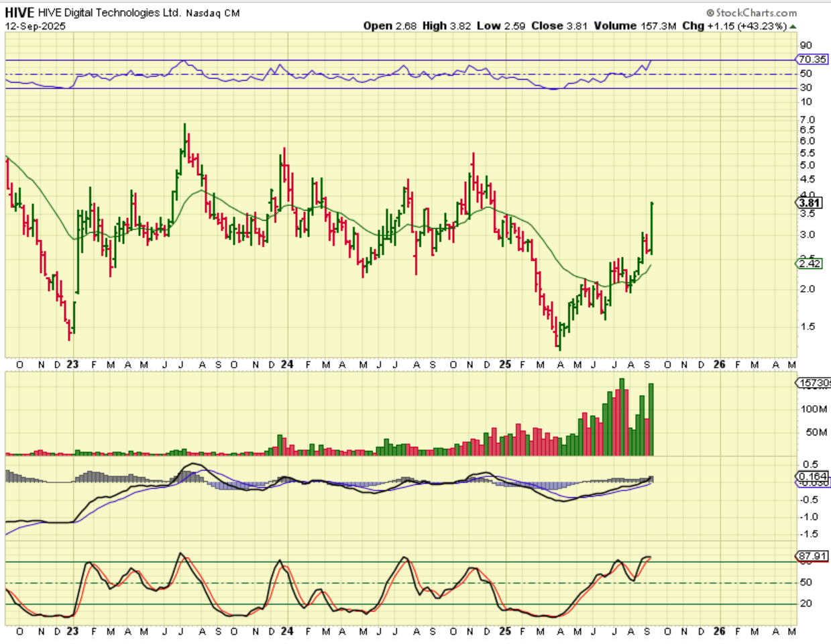831x644 pixels.
Task: Click the High 3.82 value
Action: click(446, 25)
